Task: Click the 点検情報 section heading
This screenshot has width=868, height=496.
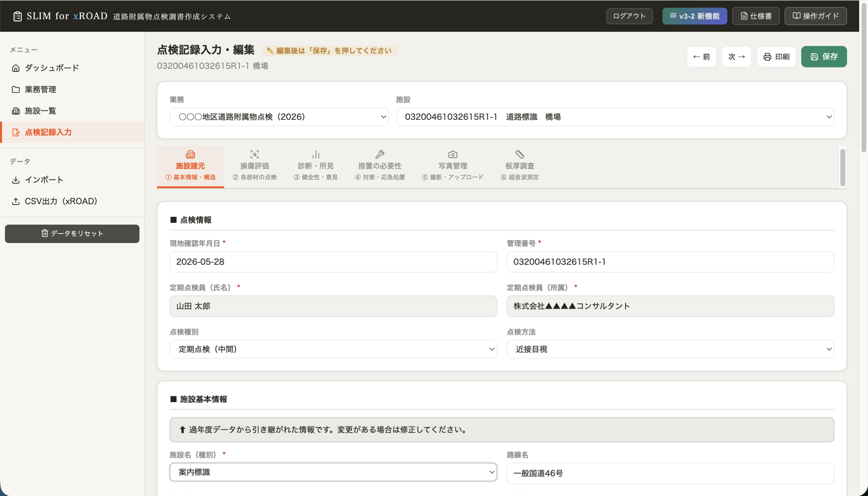Action: pos(191,220)
